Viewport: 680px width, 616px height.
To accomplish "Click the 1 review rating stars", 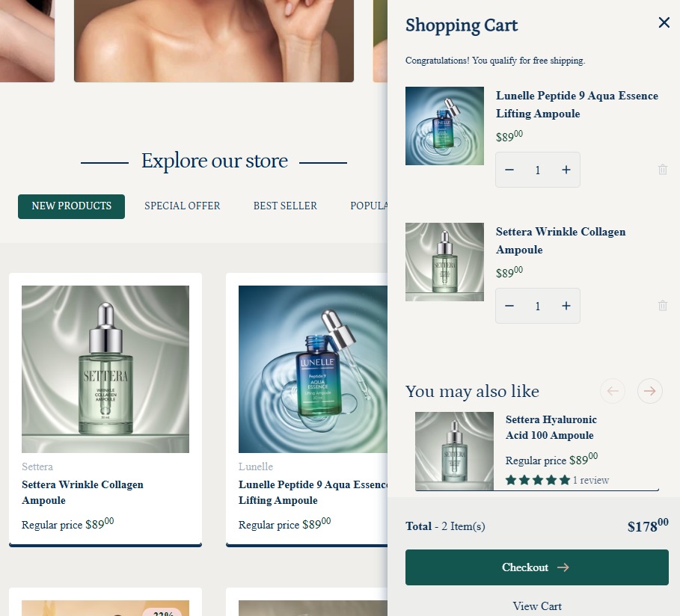I will click(x=538, y=480).
